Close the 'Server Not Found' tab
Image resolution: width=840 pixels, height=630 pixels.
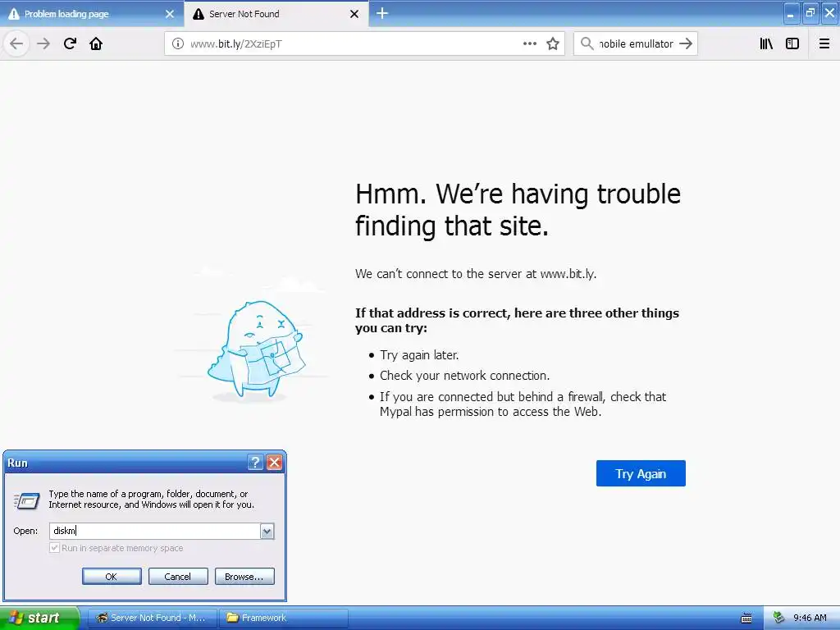[x=354, y=14]
